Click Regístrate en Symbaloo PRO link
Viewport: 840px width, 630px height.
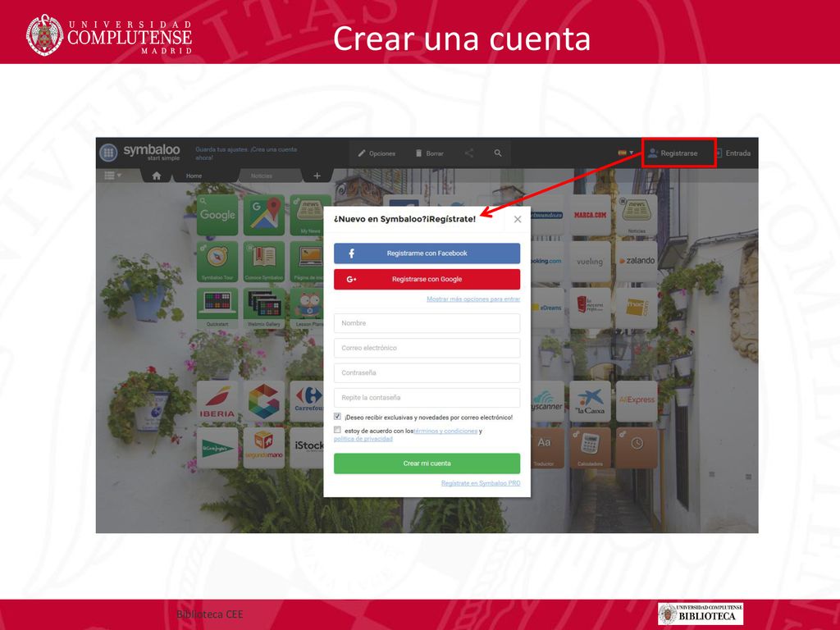481,483
